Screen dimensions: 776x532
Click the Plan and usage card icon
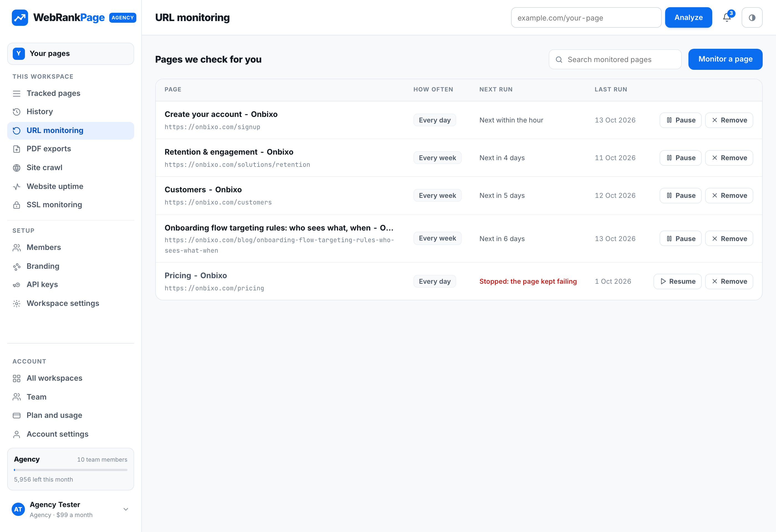pyautogui.click(x=17, y=416)
